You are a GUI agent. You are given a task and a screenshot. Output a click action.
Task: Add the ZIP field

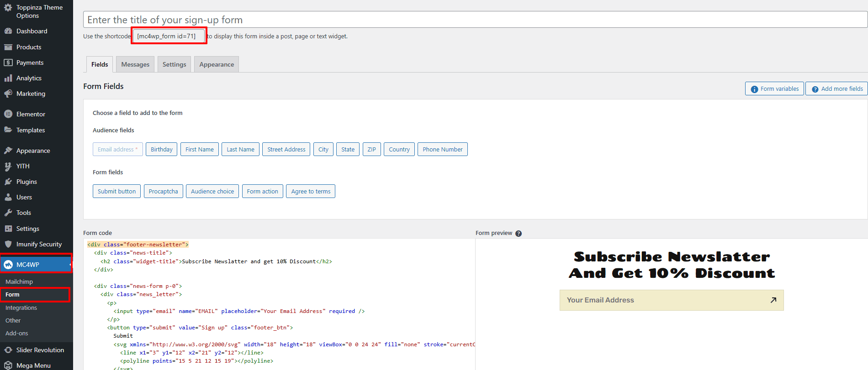pyautogui.click(x=372, y=149)
